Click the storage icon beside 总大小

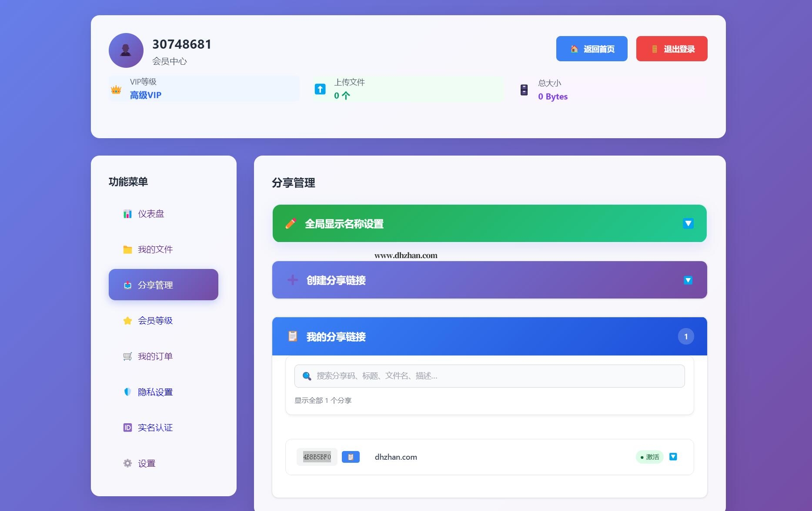click(x=524, y=90)
